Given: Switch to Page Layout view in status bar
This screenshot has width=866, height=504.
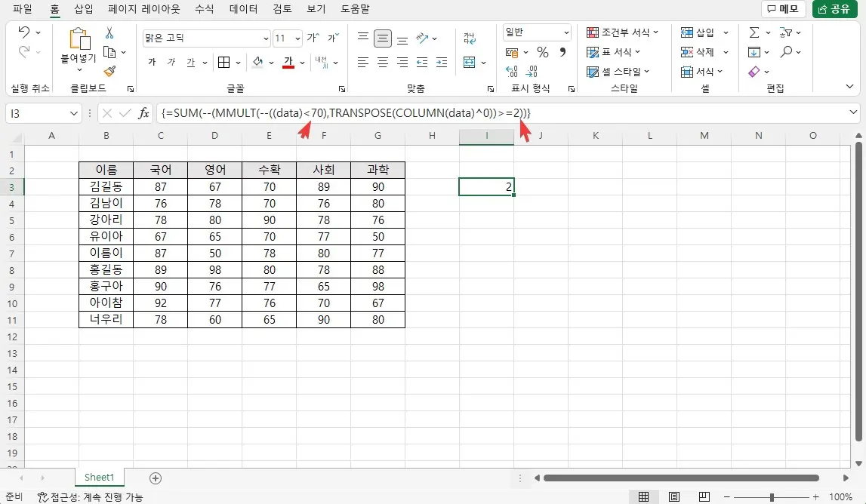Looking at the screenshot, I should pyautogui.click(x=673, y=496).
